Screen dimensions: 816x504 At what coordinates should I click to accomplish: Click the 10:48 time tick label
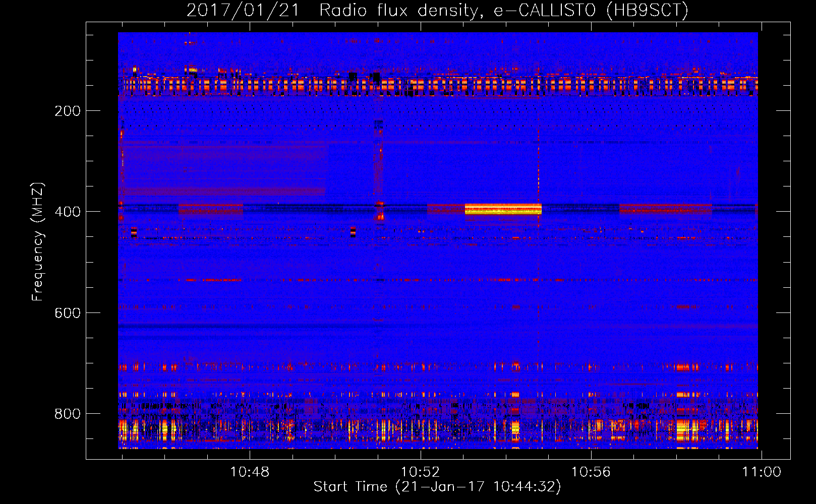(250, 472)
